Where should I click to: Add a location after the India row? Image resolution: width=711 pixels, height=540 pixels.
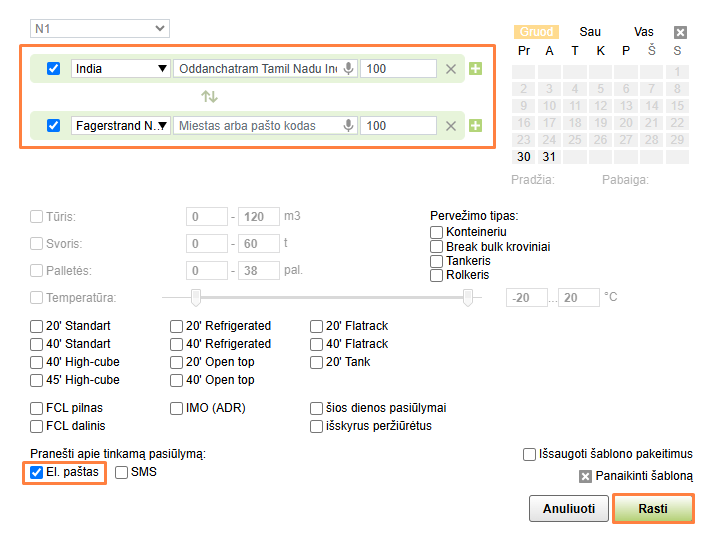(x=475, y=69)
